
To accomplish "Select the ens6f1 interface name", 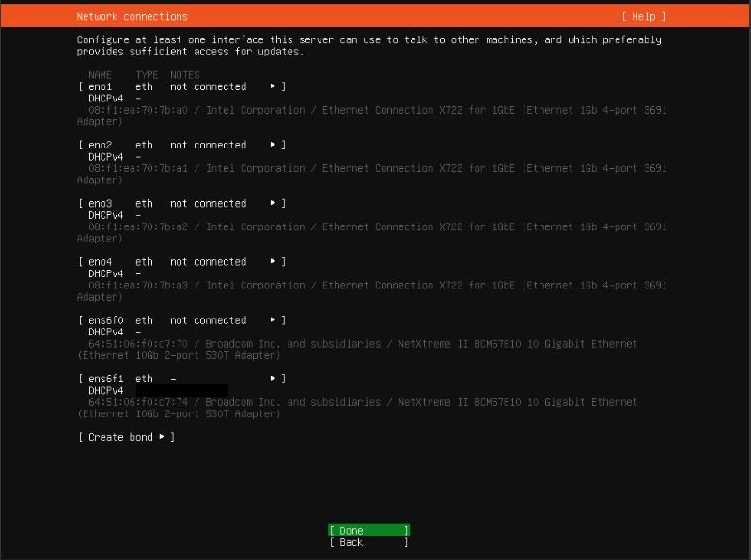I will click(105, 379).
